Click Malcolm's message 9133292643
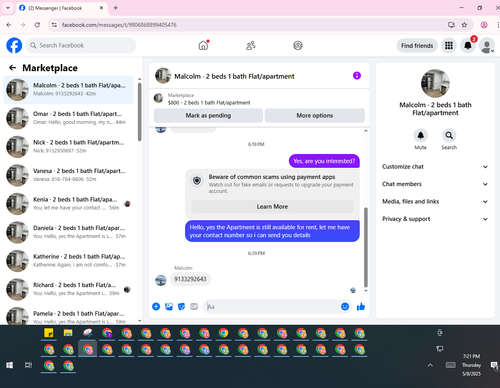 coord(190,279)
